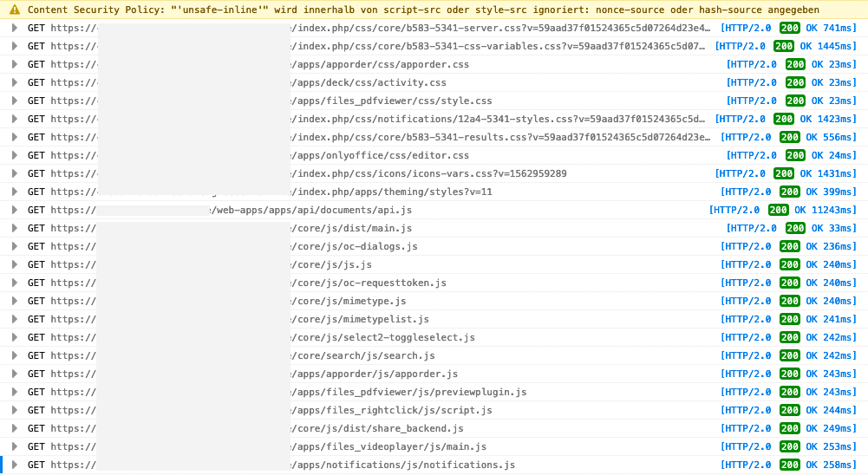Expand the mimetypelist.js request row
The width and height of the screenshot is (868, 475).
15,320
